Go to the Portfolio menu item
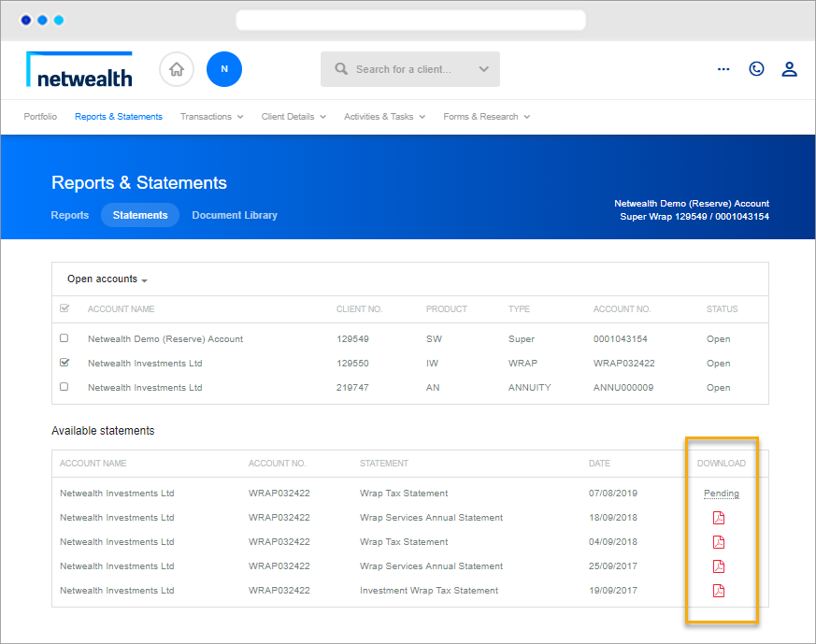The image size is (816, 644). 40,117
